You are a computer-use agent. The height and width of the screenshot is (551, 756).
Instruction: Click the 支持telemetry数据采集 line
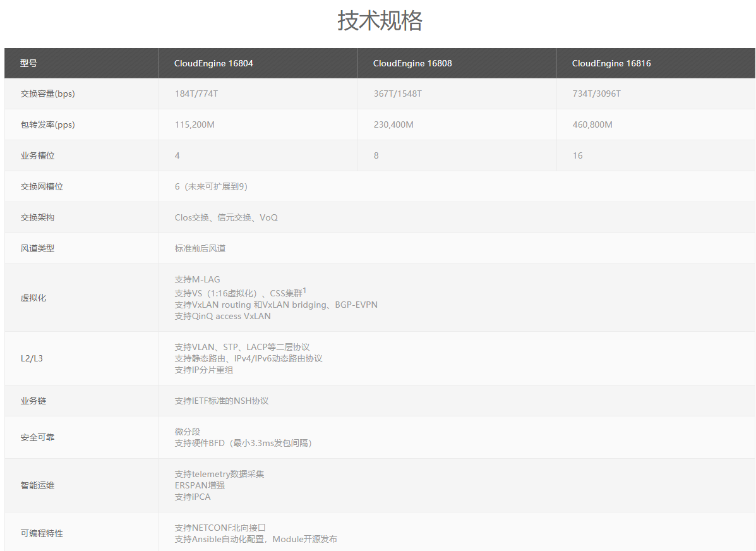pos(219,474)
